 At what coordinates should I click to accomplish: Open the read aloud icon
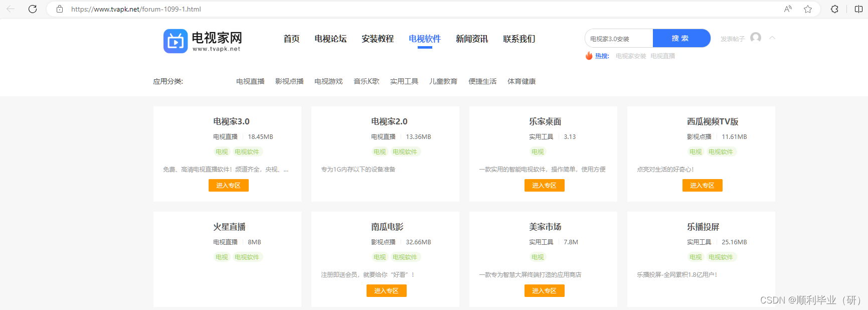tap(788, 9)
